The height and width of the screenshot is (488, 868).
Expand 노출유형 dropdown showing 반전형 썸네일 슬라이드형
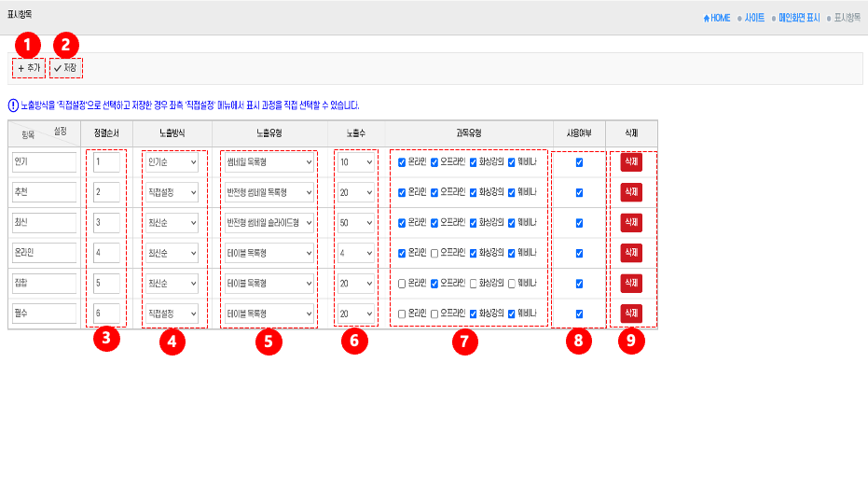[x=269, y=223]
